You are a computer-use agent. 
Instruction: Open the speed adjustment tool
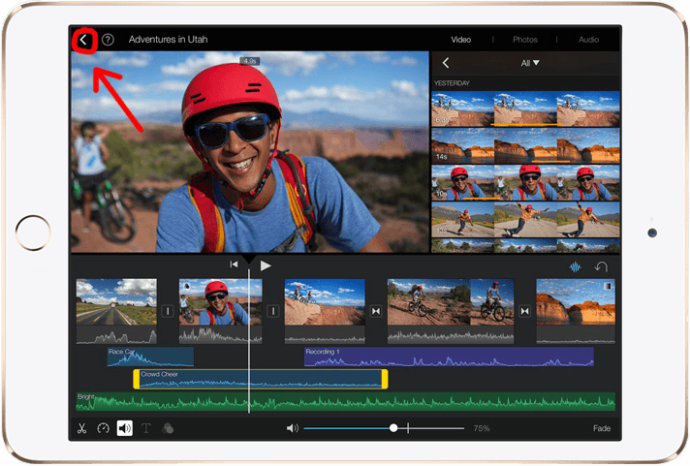[x=103, y=428]
